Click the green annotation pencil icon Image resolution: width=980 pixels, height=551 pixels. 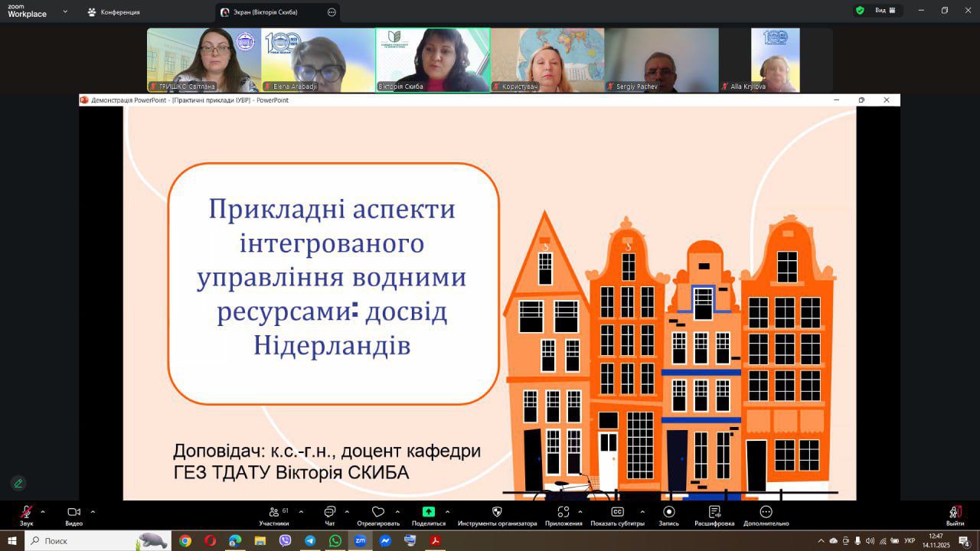pos(18,483)
